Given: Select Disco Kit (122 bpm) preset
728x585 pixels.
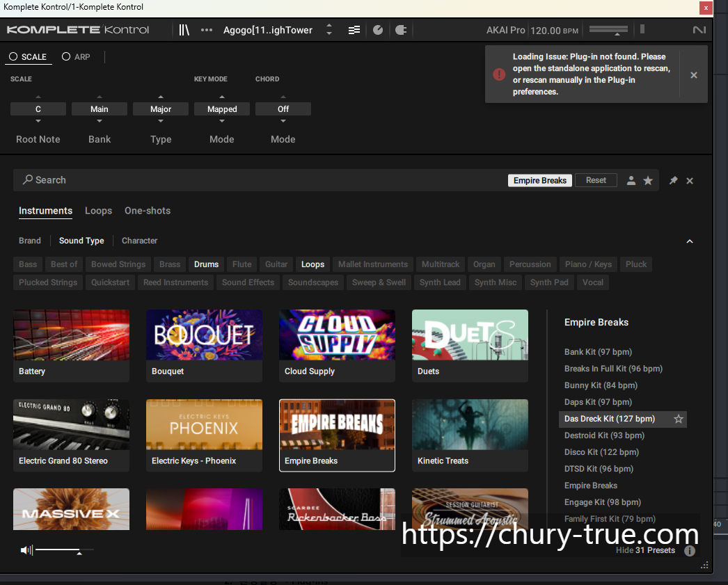Looking at the screenshot, I should click(x=601, y=452).
